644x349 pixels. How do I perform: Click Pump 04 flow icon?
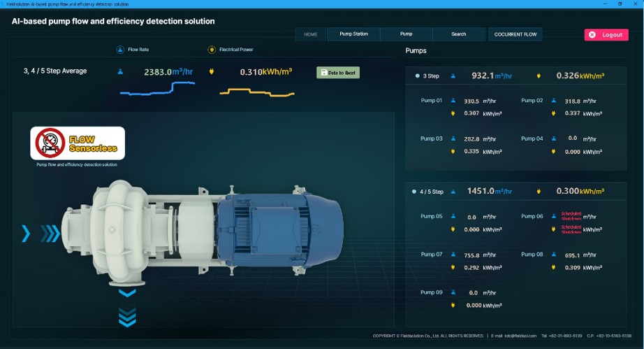point(554,138)
